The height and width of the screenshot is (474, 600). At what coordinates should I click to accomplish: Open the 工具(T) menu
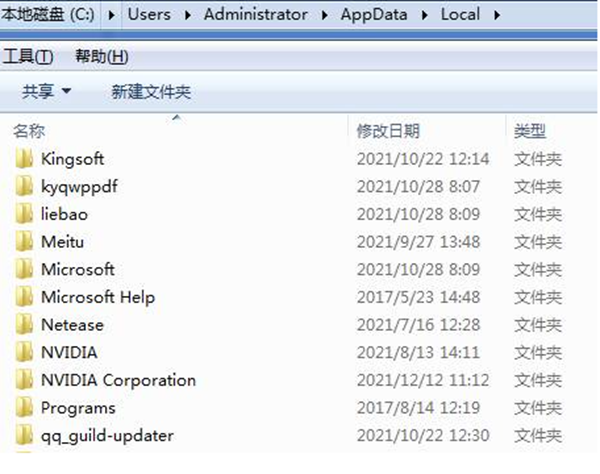point(28,57)
